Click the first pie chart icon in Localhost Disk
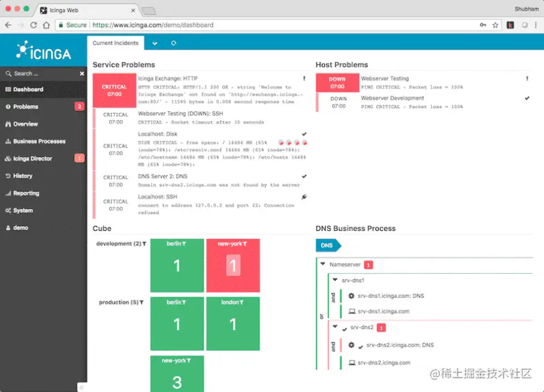Image resolution: width=544 pixels, height=392 pixels. tap(281, 142)
